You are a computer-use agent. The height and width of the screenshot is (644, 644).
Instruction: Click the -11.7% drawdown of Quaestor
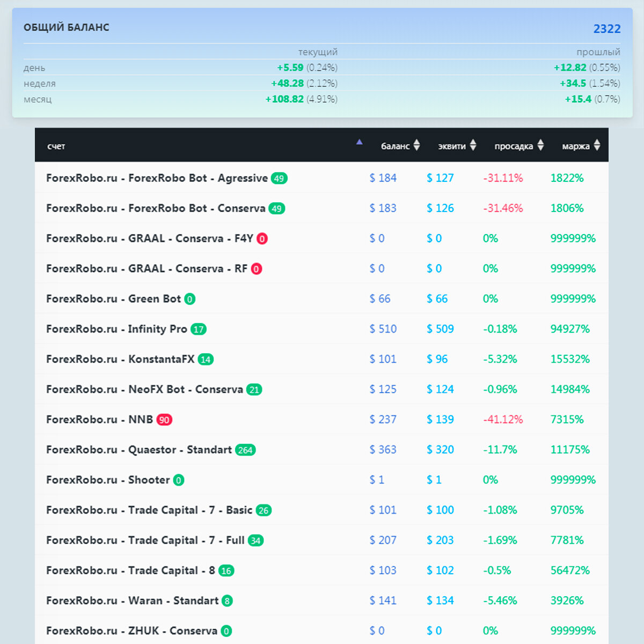(x=500, y=450)
